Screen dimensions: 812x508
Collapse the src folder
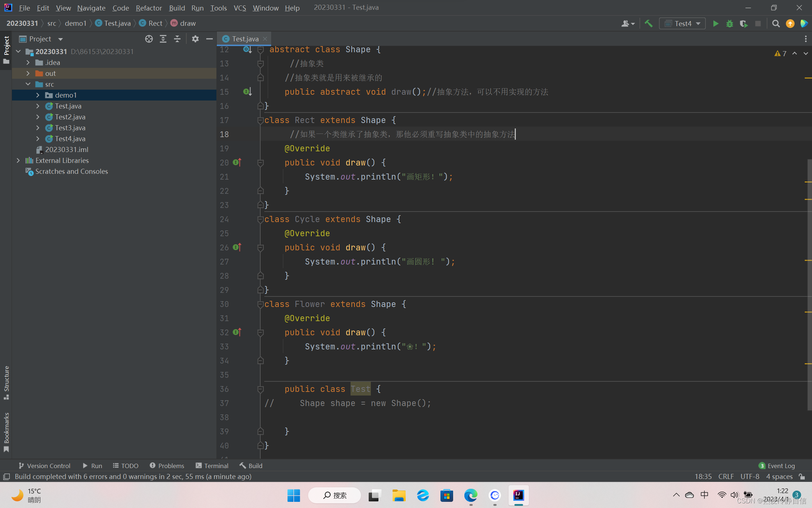pyautogui.click(x=28, y=84)
